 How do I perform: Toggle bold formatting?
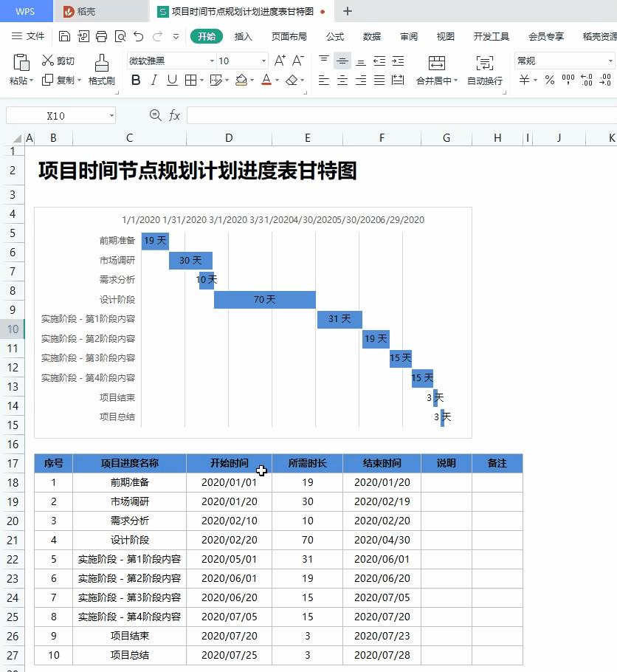(x=134, y=81)
